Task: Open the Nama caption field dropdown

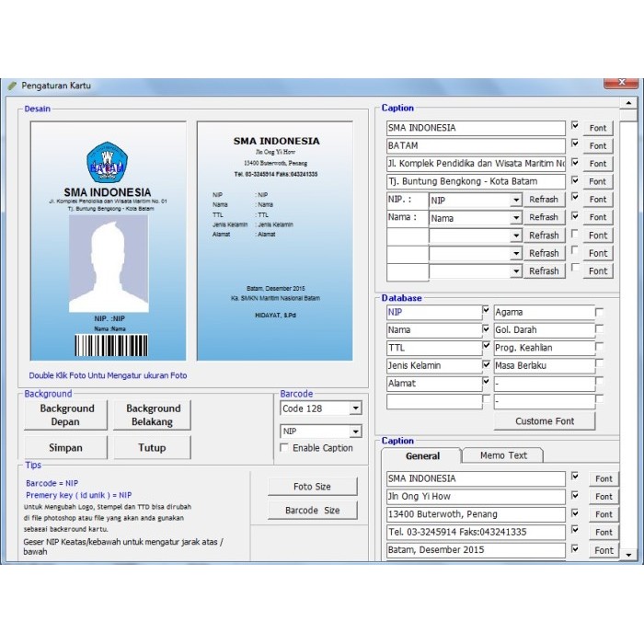Action: pos(515,218)
